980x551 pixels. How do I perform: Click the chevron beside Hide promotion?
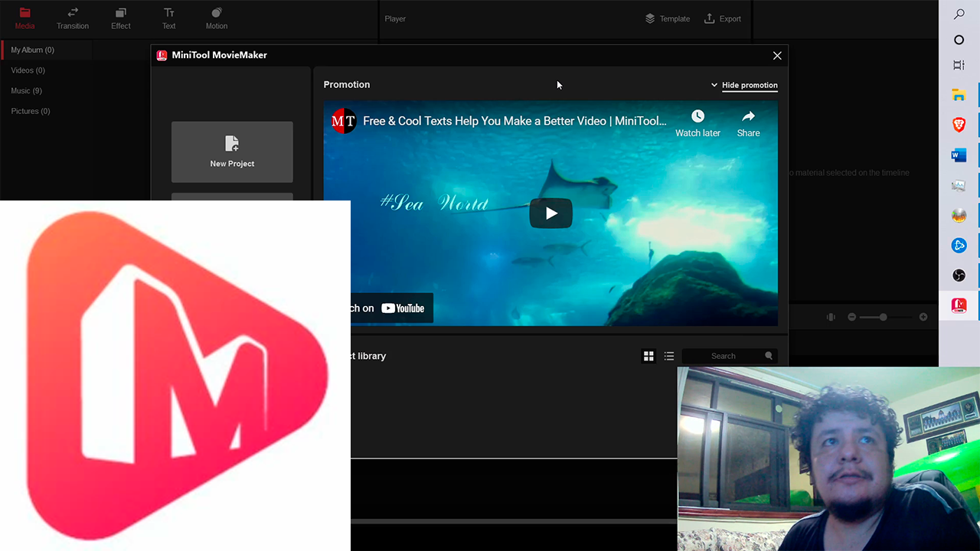tap(714, 85)
